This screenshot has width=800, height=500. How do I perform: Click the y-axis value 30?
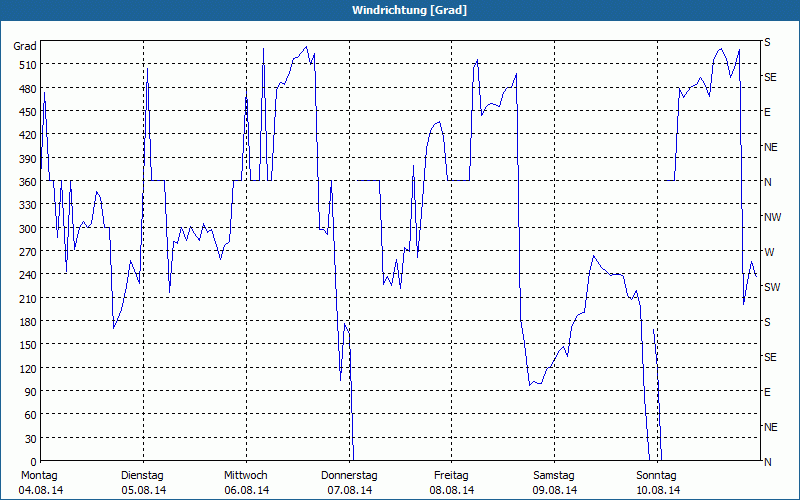click(30, 439)
